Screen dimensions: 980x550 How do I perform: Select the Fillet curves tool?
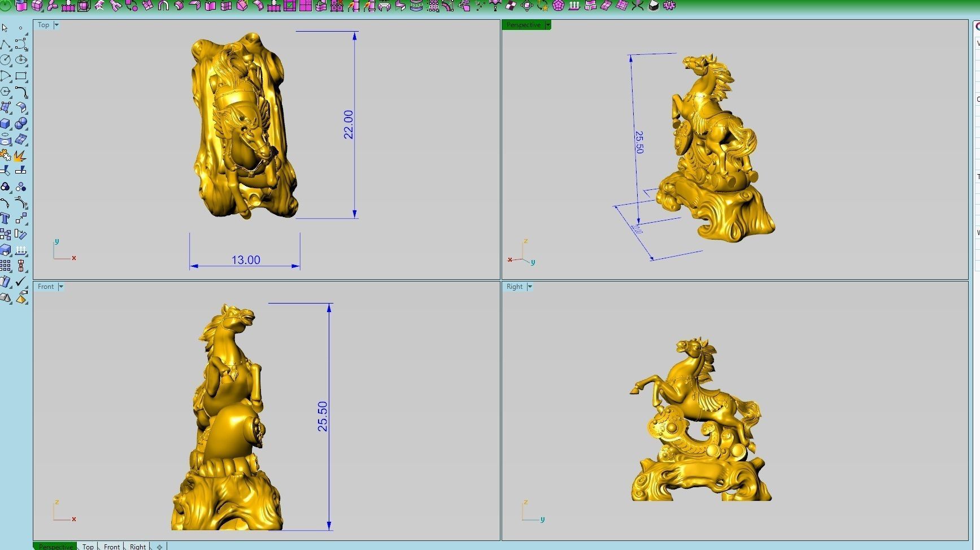21,92
